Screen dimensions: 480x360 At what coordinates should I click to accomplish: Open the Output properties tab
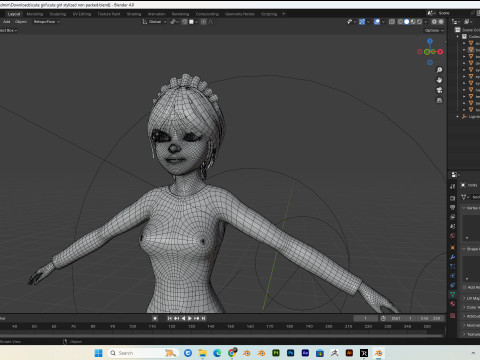452,208
